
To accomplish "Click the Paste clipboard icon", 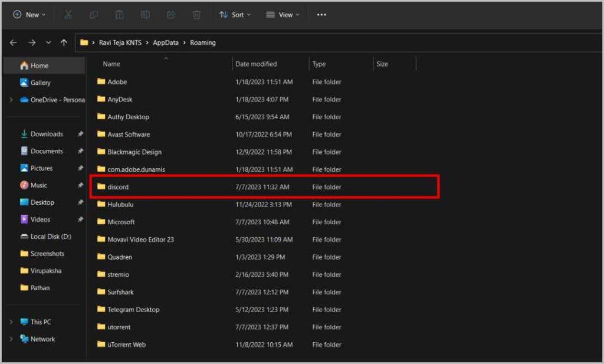I will [119, 15].
